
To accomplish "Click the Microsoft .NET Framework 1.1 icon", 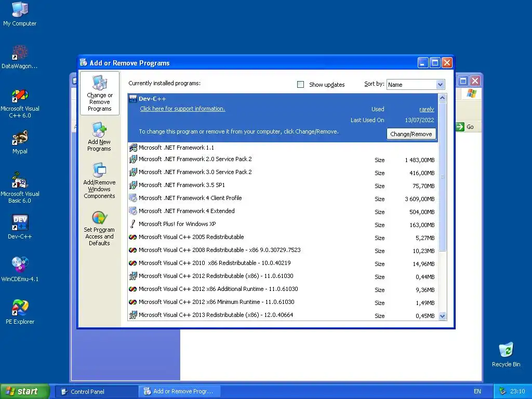I will [133, 148].
